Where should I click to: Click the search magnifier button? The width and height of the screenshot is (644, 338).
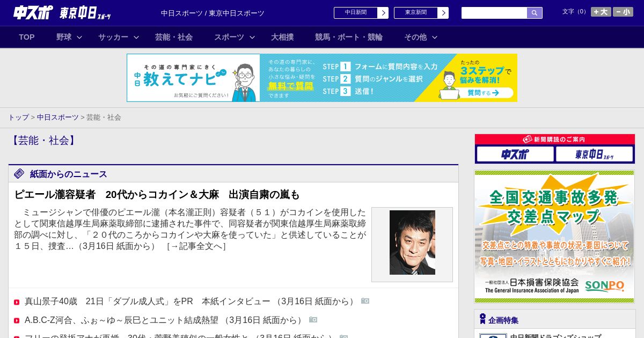point(535,13)
